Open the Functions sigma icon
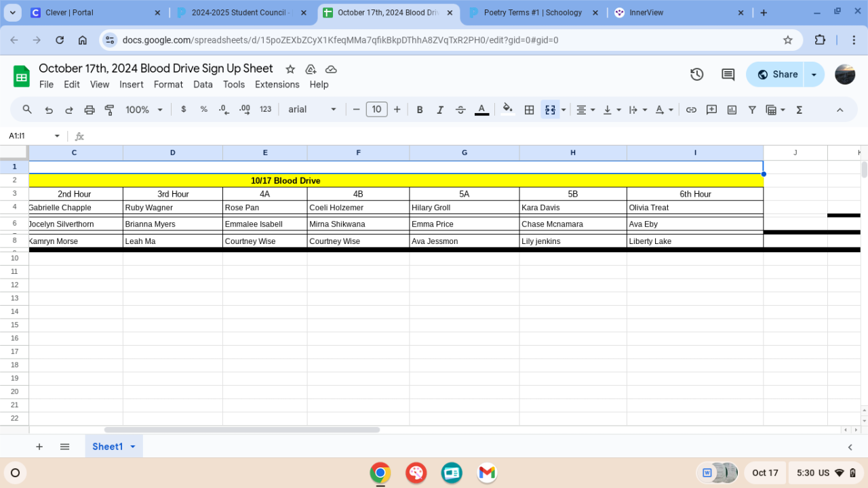Viewport: 868px width, 488px height. pyautogui.click(x=800, y=110)
